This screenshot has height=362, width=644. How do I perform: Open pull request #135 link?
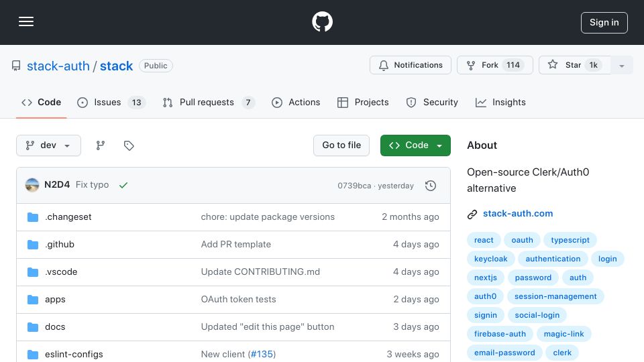[262, 354]
